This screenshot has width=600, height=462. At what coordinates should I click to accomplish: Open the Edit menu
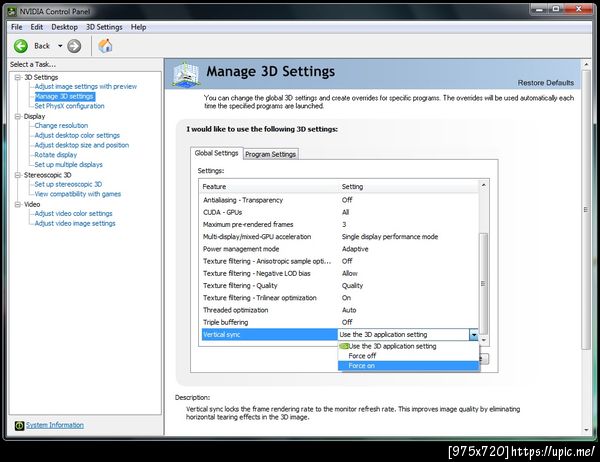point(37,27)
